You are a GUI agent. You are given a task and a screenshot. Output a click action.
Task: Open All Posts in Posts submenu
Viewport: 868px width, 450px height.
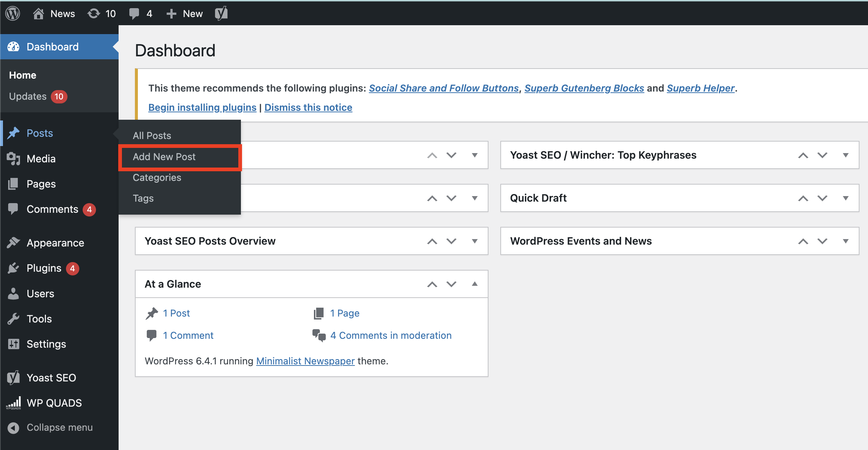[152, 136]
